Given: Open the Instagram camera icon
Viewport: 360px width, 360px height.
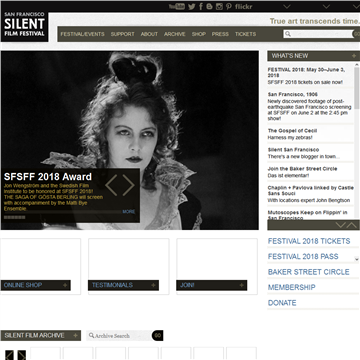Looking at the screenshot, I should click(219, 6).
